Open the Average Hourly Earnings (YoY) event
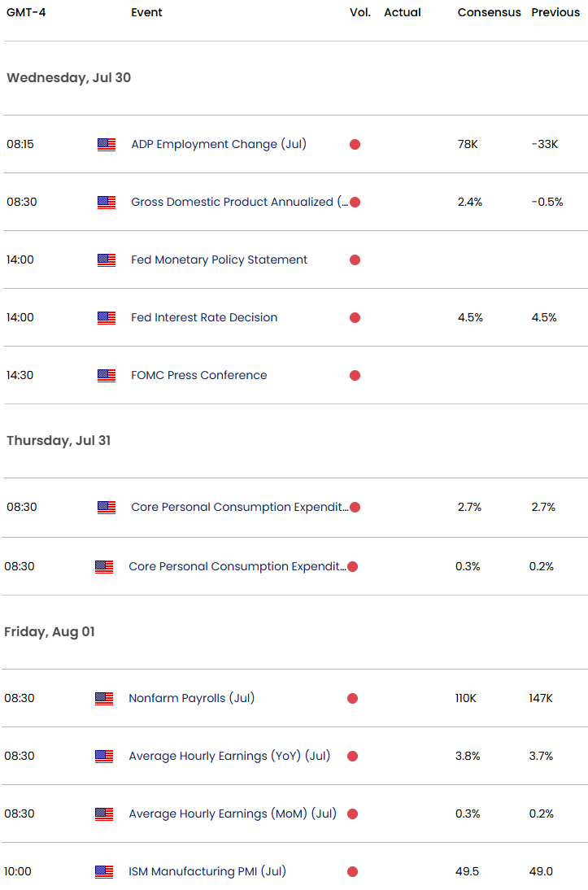 click(229, 757)
